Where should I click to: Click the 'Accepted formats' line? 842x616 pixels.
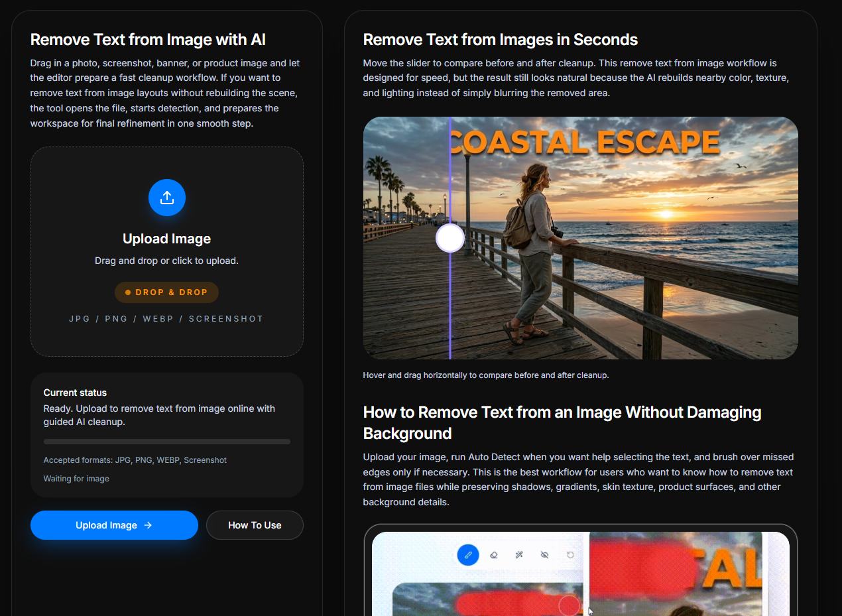(x=135, y=460)
